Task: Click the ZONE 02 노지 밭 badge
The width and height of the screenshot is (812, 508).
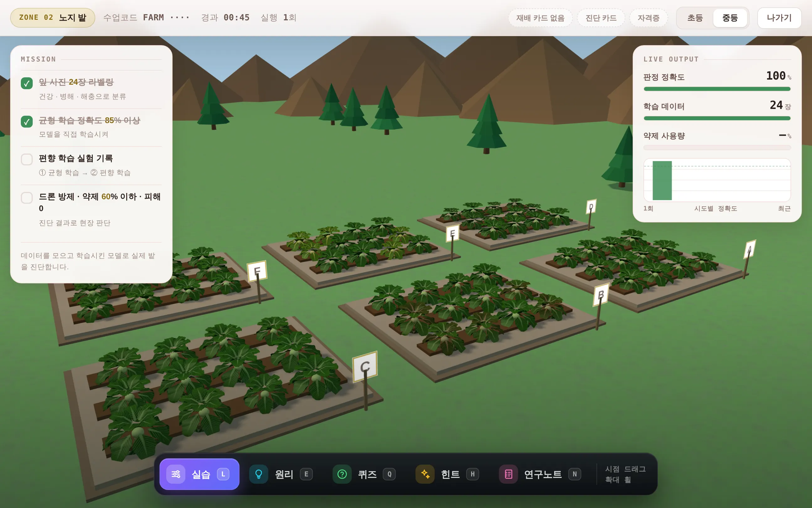Action: tap(53, 18)
